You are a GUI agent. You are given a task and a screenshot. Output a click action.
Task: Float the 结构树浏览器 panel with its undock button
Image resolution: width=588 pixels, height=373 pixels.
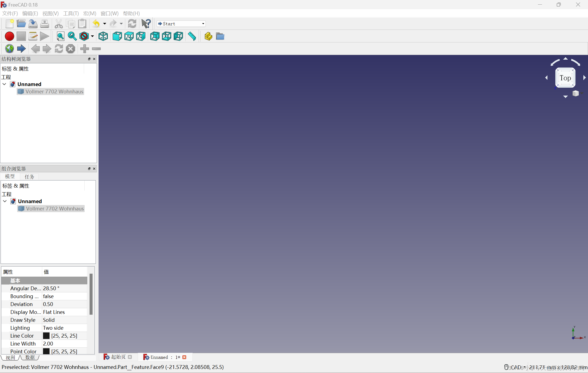click(89, 59)
